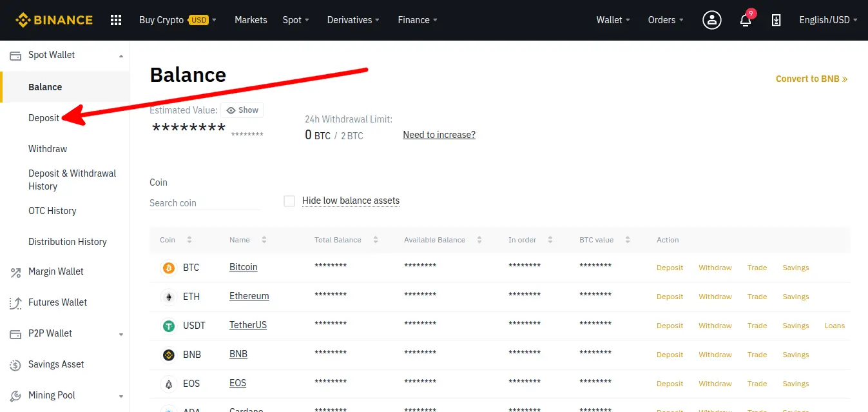868x412 pixels.
Task: Open the Buy Crypto dropdown
Action: pyautogui.click(x=178, y=20)
